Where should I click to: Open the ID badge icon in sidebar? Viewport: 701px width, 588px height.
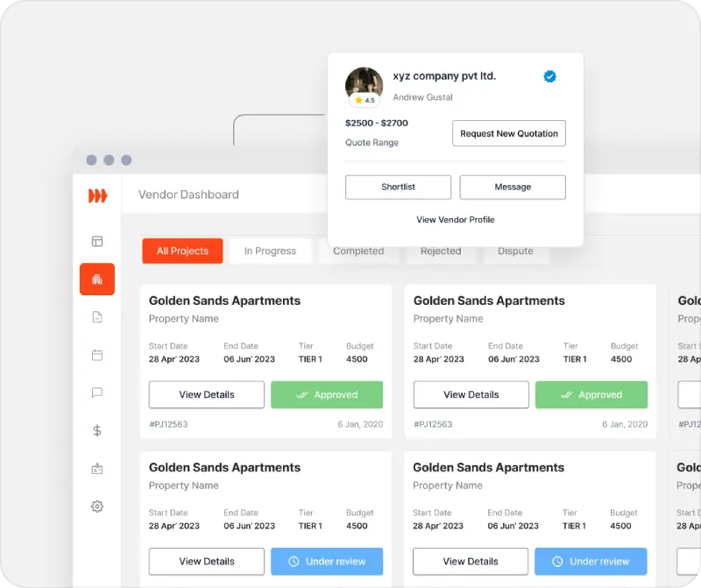(97, 469)
